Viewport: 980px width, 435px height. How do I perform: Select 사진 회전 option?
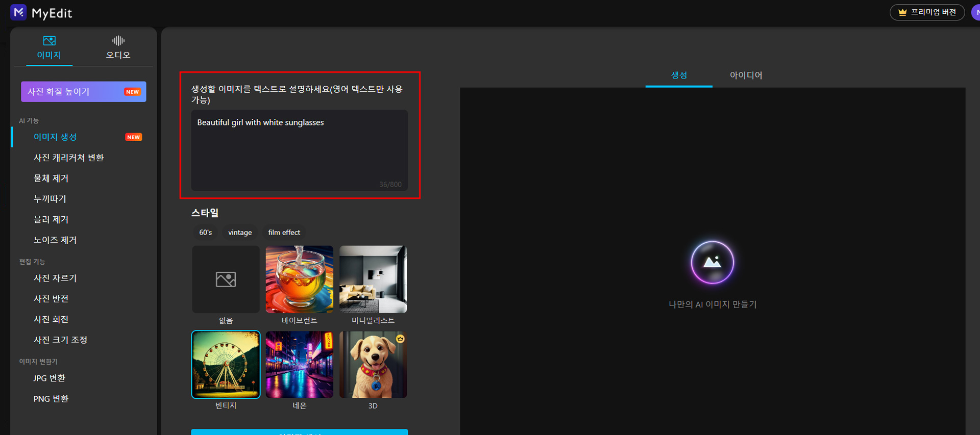(x=51, y=319)
